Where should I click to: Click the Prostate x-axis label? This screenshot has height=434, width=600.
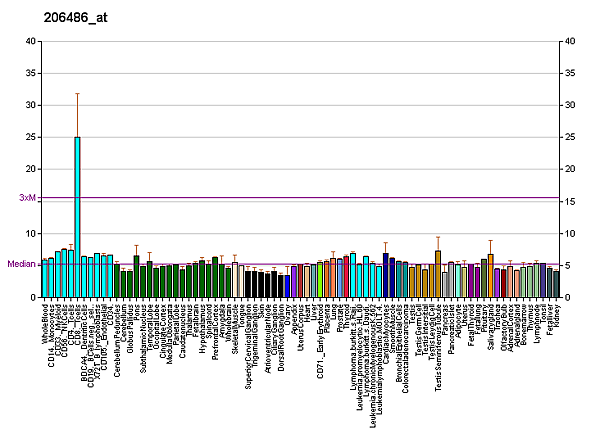click(x=340, y=319)
